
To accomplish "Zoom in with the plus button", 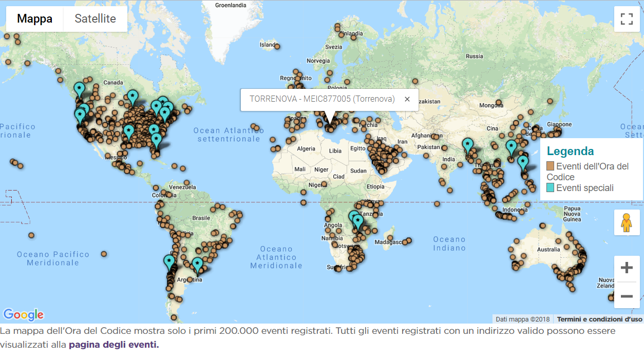I will tap(627, 268).
